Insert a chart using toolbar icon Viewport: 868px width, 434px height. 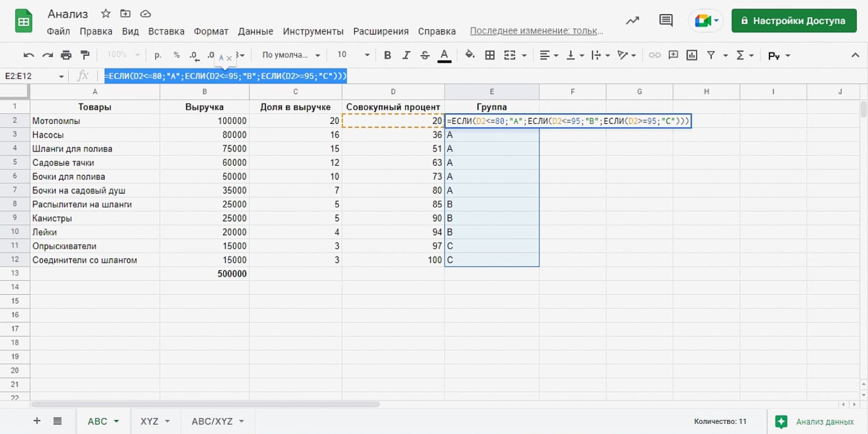(x=692, y=55)
